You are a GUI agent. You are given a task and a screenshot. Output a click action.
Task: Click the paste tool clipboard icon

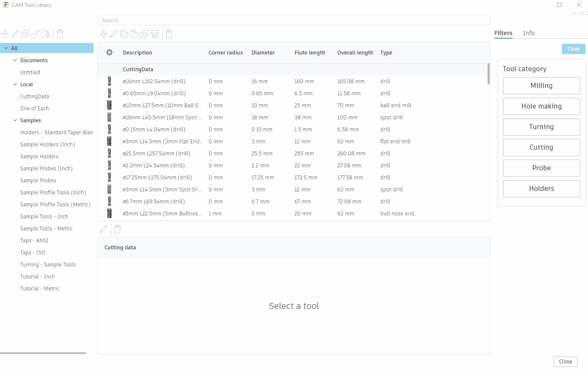coord(134,34)
